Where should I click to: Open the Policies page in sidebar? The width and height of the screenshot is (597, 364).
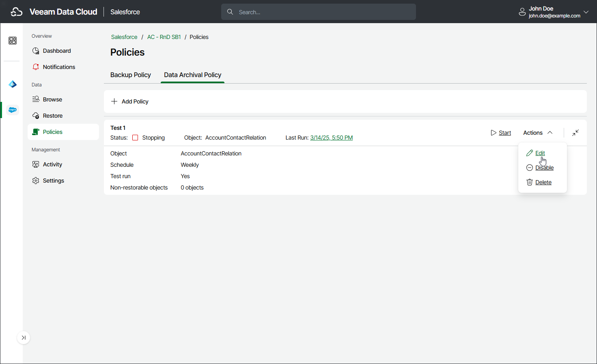point(63,132)
